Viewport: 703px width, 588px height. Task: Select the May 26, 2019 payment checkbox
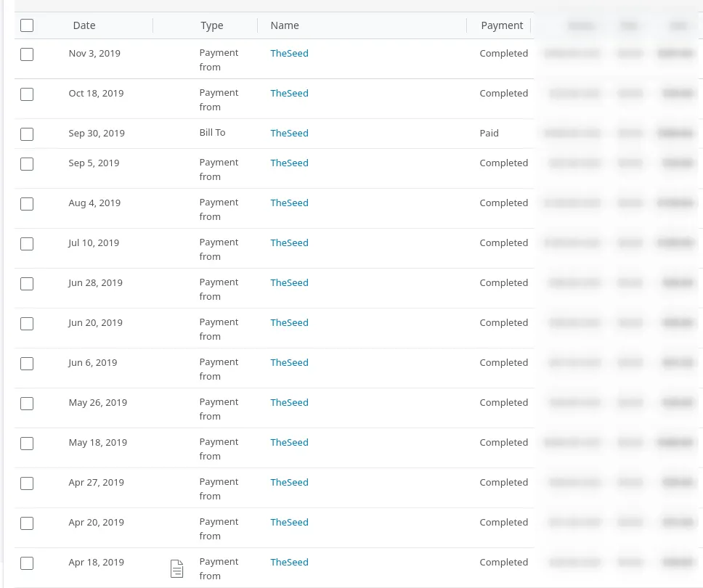(x=27, y=404)
